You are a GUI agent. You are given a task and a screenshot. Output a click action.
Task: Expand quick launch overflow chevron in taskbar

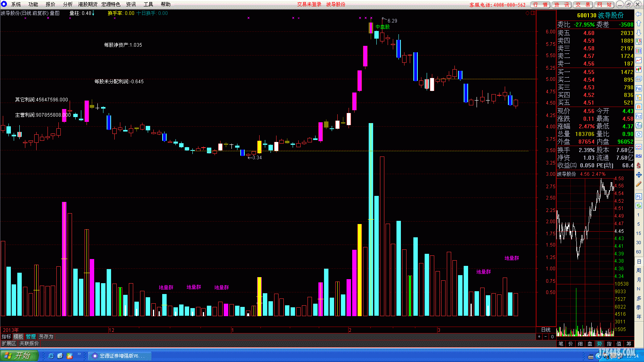[x=79, y=355]
